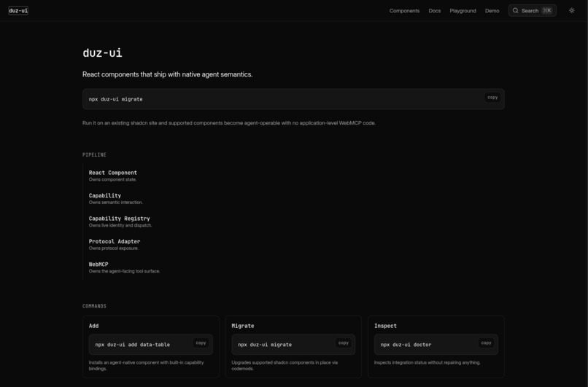Open the Docs nav link

[434, 11]
